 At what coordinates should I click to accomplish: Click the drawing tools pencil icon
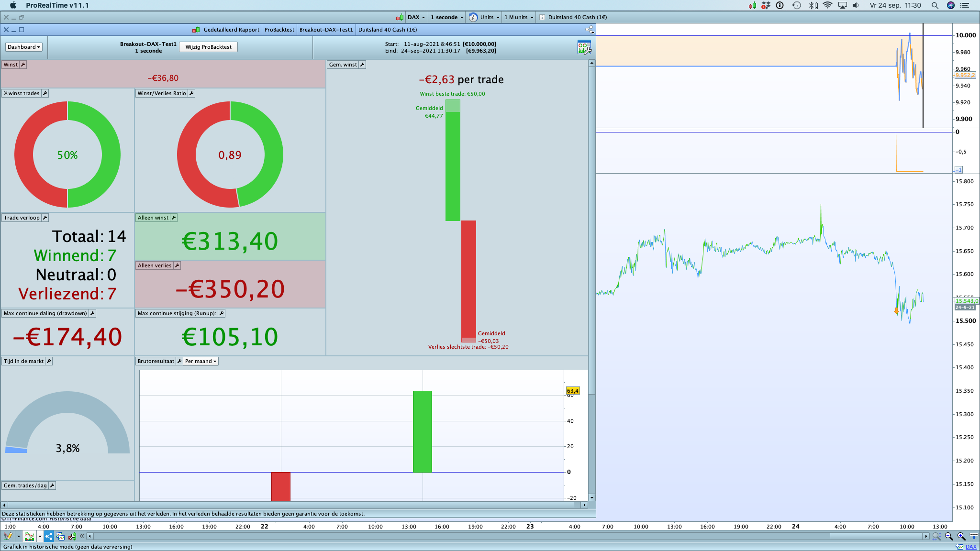point(8,536)
